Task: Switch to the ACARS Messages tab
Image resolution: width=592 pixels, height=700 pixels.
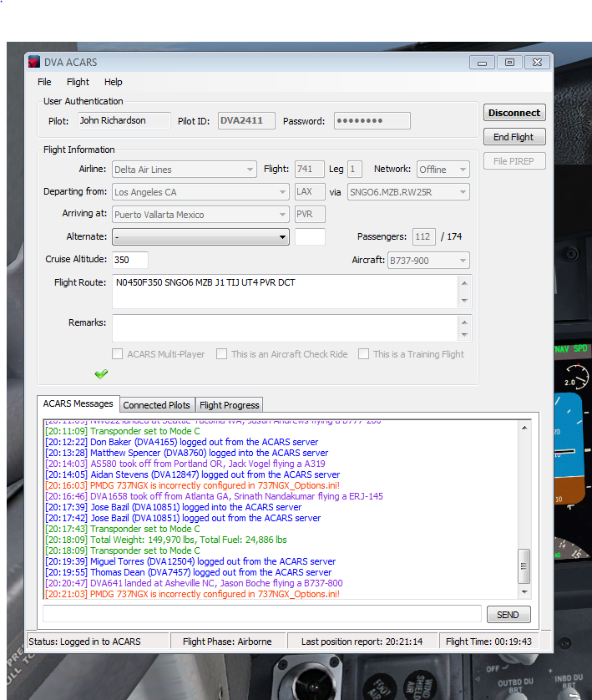Action: tap(78, 403)
